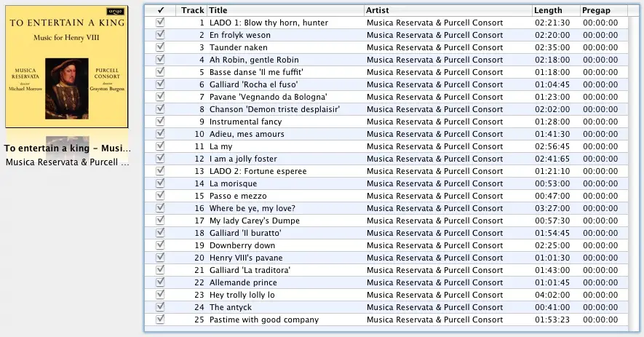This screenshot has height=337, width=644.
Task: Click the length 02:41:65 of 'I am a jolly foster'
Action: tap(552, 159)
